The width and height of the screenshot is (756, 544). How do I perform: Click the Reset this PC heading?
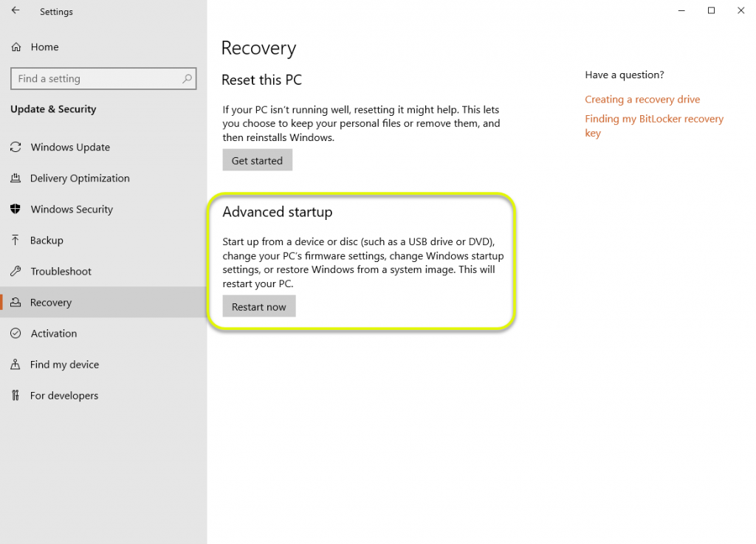(262, 80)
